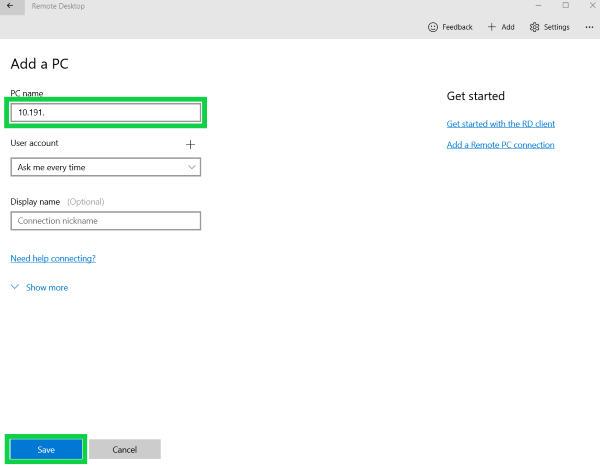
Task: Open the more options ellipsis menu
Action: coord(588,27)
